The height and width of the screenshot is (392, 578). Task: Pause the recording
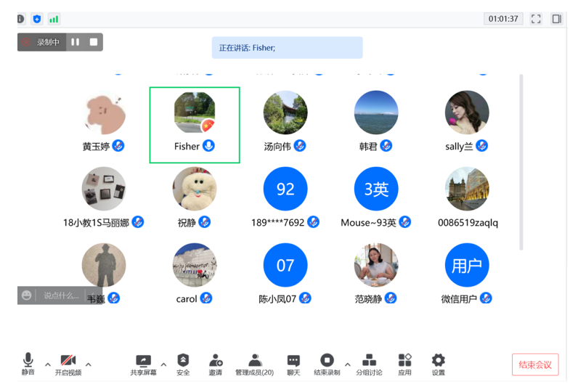(76, 42)
